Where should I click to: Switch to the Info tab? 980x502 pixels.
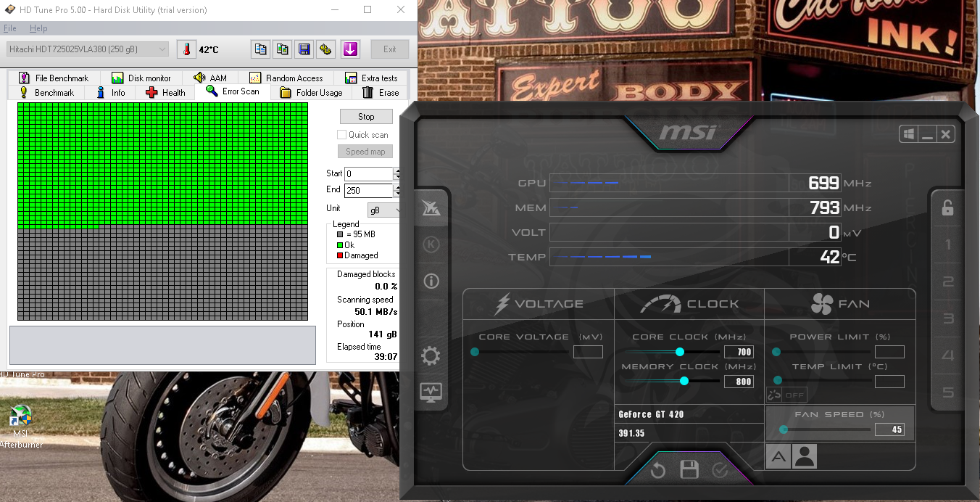110,92
